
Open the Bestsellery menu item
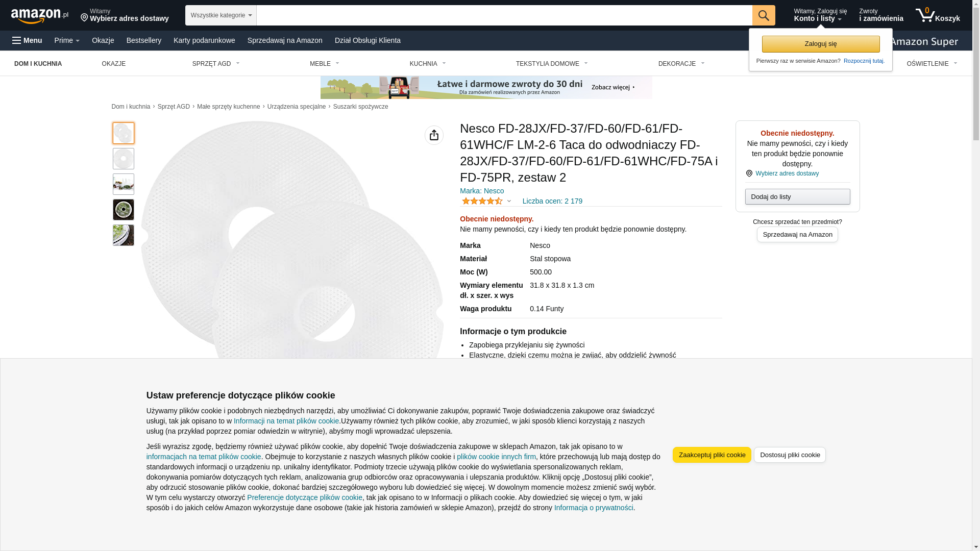pyautogui.click(x=144, y=40)
